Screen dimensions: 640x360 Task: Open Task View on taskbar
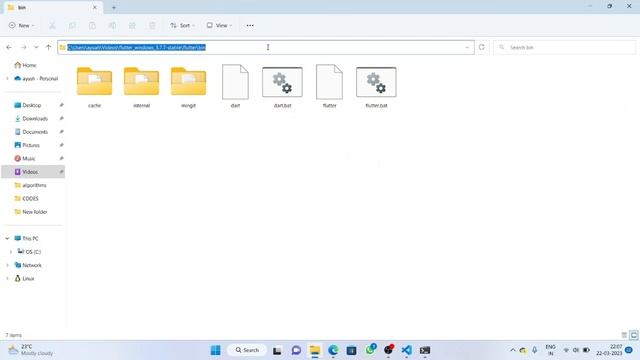[277, 350]
